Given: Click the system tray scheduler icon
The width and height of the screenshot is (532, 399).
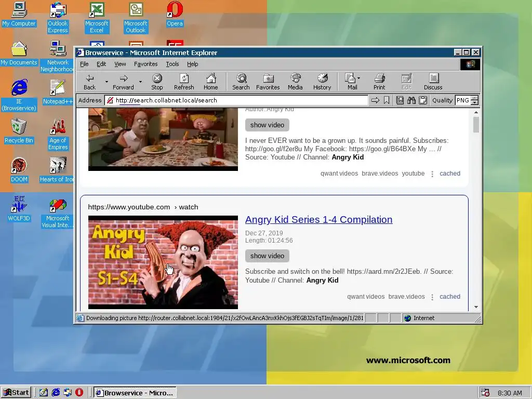Looking at the screenshot, I should click(485, 393).
